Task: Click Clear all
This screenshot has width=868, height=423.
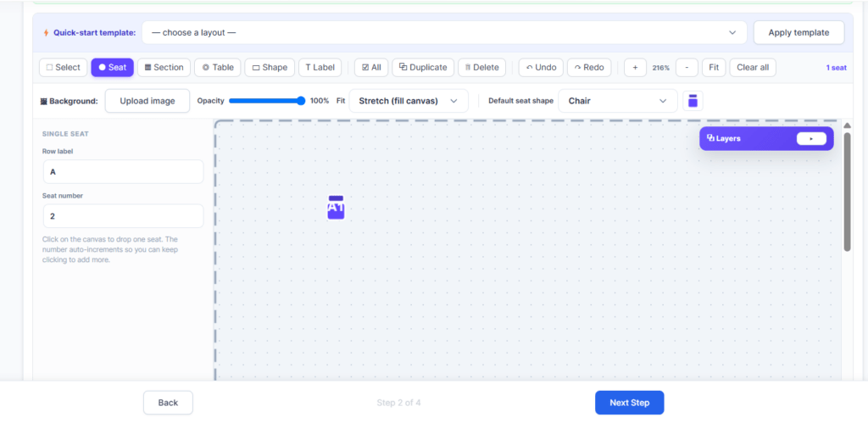Action: [x=753, y=68]
